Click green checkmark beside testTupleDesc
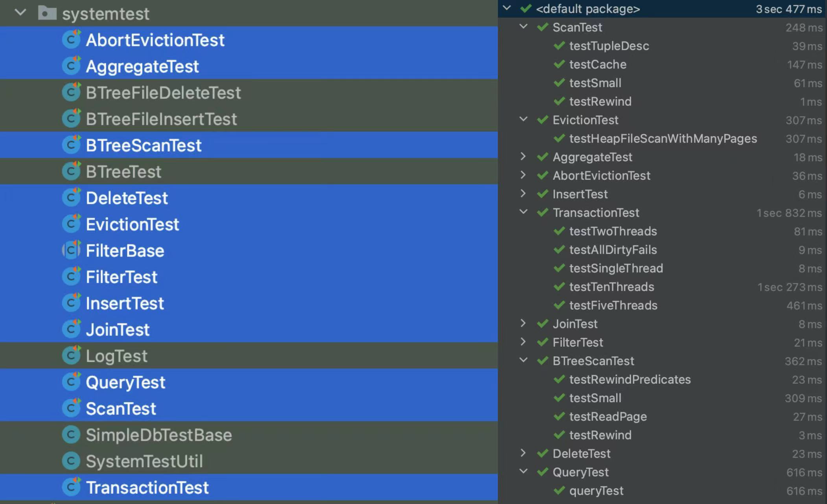 559,46
